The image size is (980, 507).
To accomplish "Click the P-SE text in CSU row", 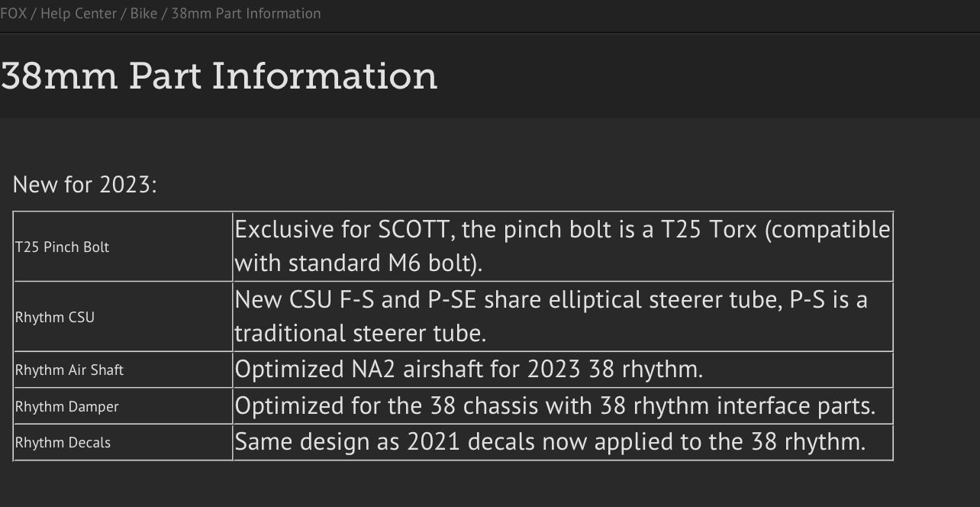I will [451, 299].
